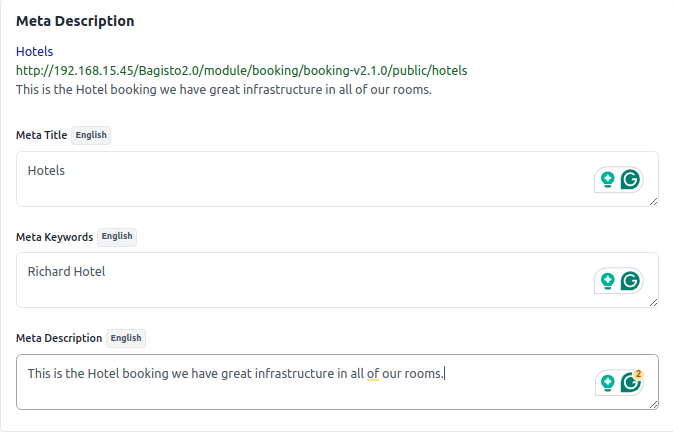Click the English badge beside Meta Title
Viewport: 673px width, 432px height.
[91, 135]
